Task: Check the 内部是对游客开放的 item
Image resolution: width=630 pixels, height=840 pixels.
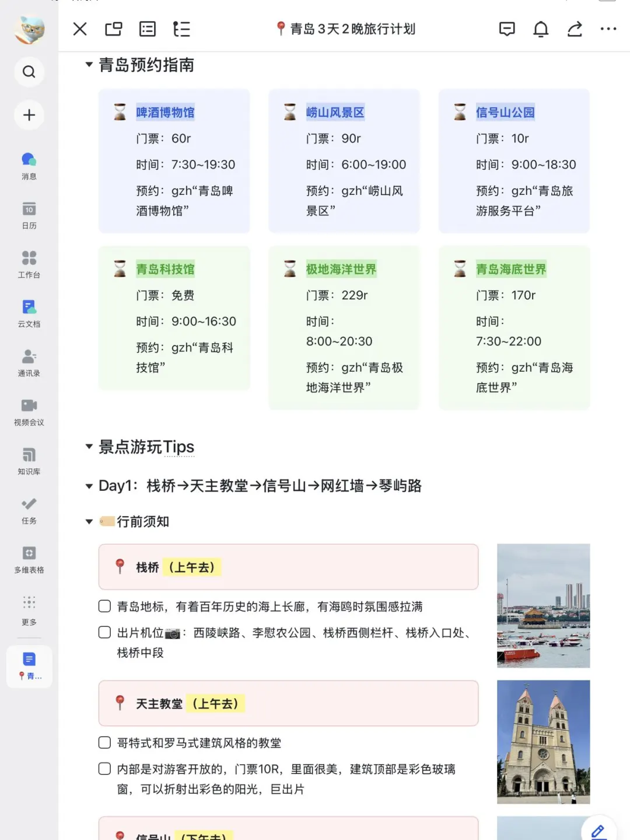Action: pyautogui.click(x=104, y=768)
